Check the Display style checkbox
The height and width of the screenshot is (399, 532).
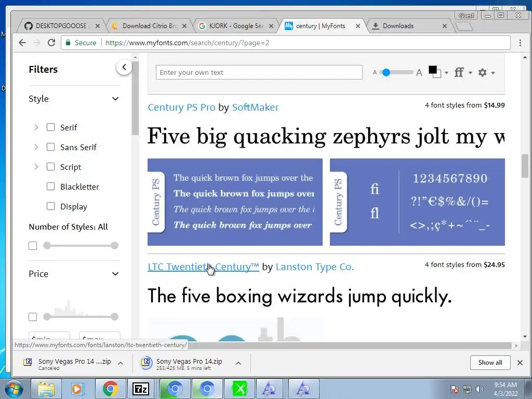point(50,206)
